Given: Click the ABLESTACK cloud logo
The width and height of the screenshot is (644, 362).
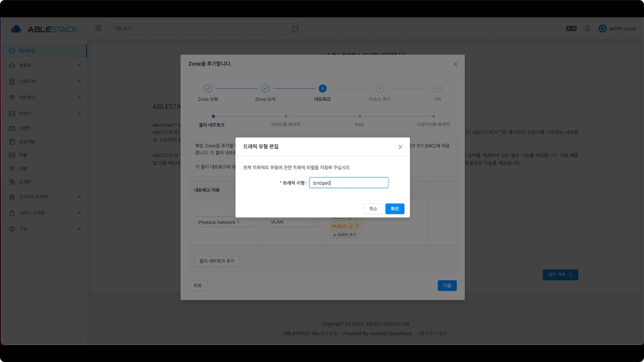Looking at the screenshot, I should pyautogui.click(x=17, y=29).
